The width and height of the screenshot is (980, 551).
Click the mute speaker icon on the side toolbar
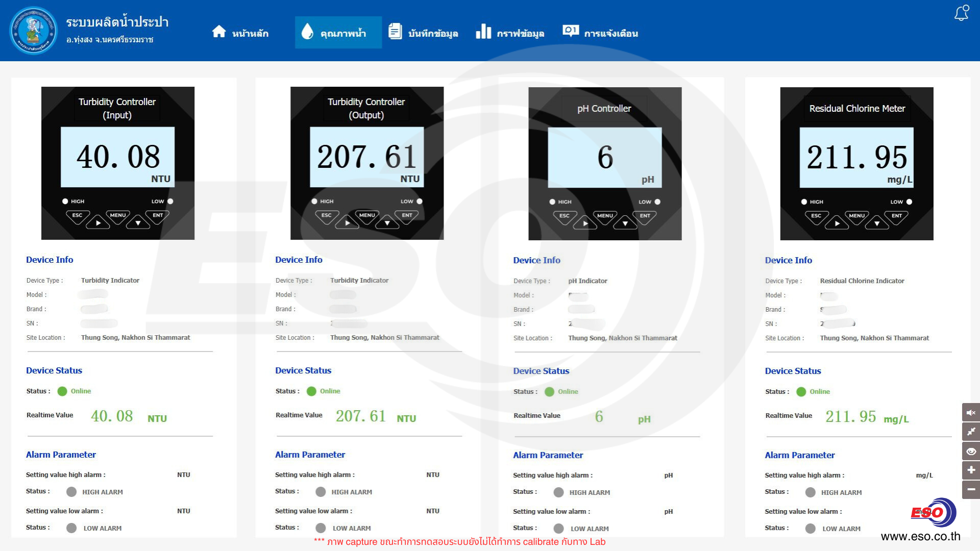tap(971, 412)
